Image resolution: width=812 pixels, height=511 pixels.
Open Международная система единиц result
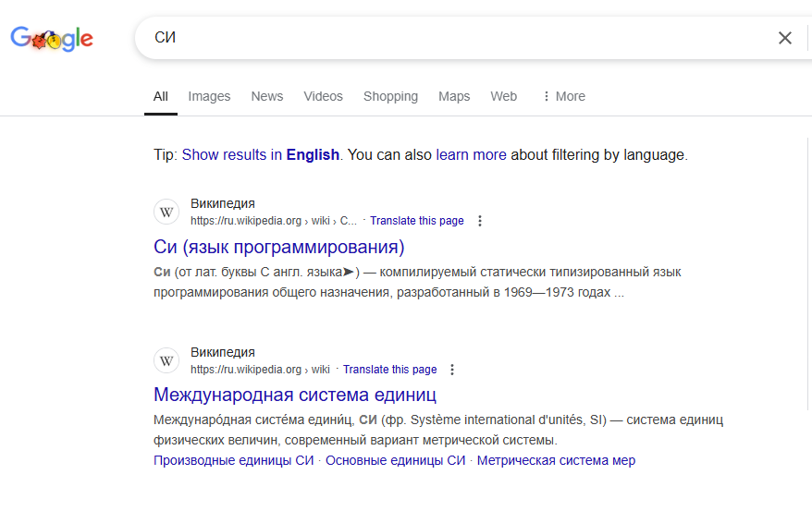(x=295, y=395)
